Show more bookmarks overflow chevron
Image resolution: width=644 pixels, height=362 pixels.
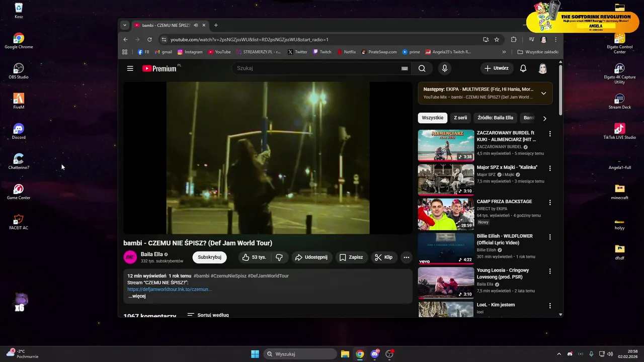(504, 52)
